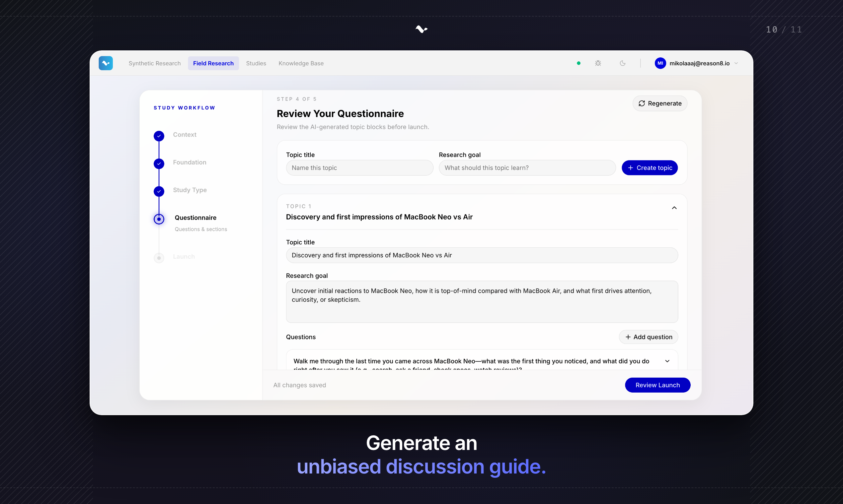This screenshot has width=843, height=504.
Task: Open the account dropdown chevron
Action: [x=736, y=63]
